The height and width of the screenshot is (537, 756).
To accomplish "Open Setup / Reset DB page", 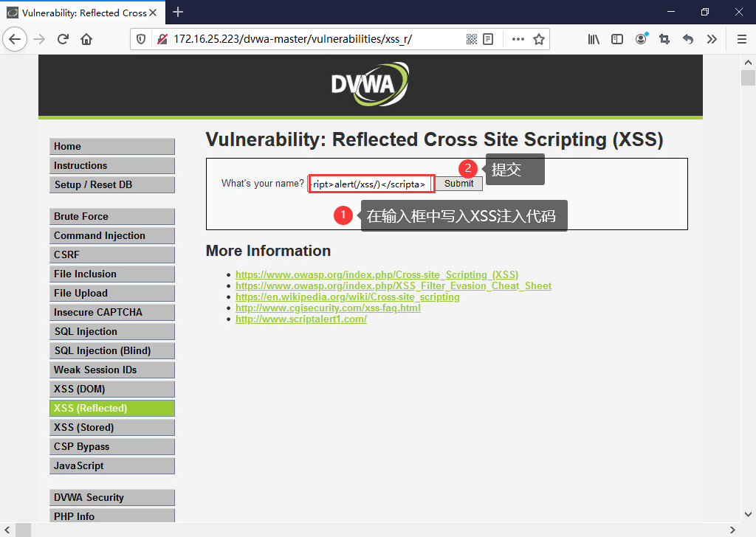I will (x=112, y=185).
